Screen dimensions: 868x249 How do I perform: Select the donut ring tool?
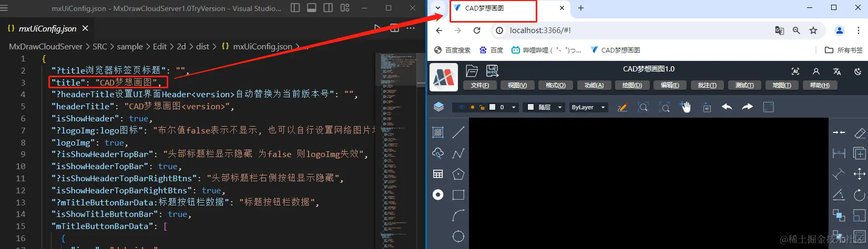[438, 195]
